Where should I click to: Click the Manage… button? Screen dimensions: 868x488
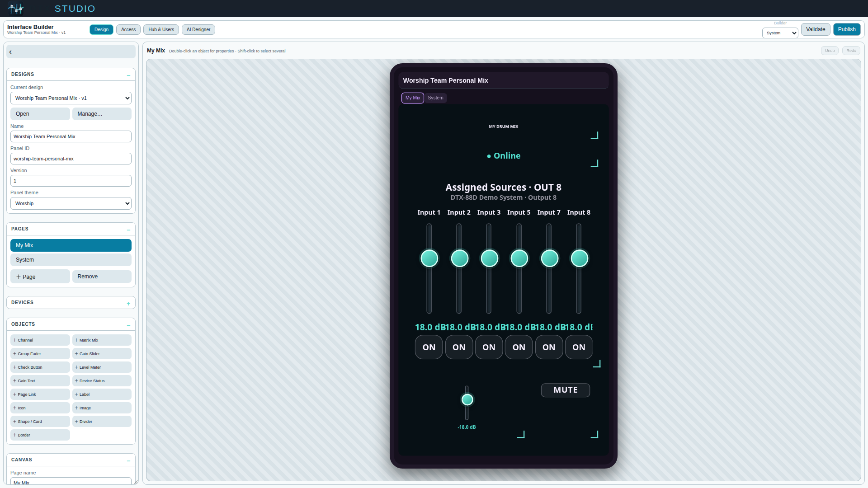tap(102, 114)
